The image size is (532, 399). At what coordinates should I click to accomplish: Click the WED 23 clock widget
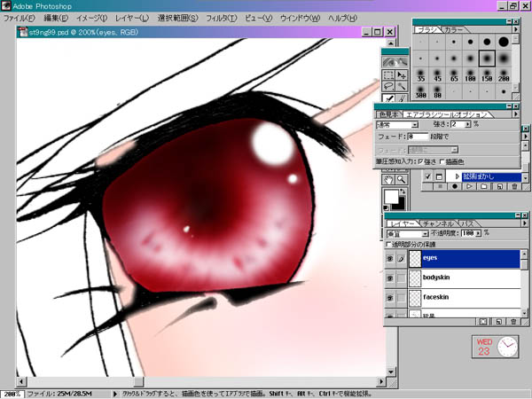[496, 347]
